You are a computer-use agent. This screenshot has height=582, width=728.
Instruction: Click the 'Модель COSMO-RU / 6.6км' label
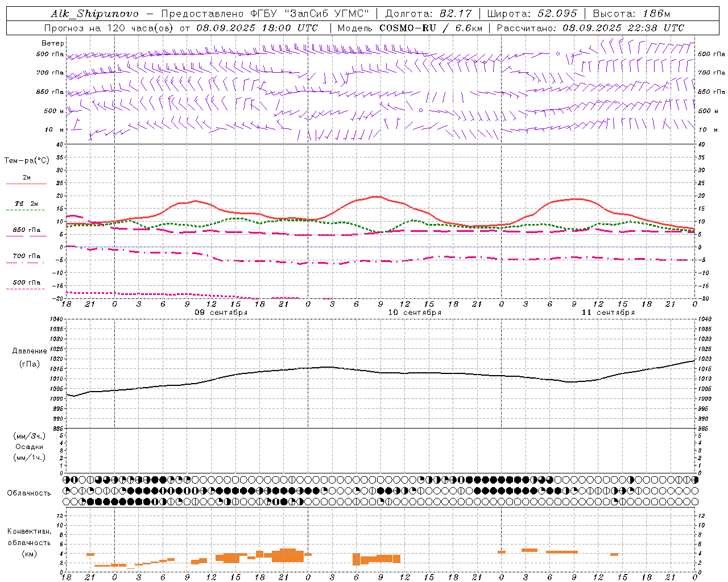pyautogui.click(x=409, y=28)
